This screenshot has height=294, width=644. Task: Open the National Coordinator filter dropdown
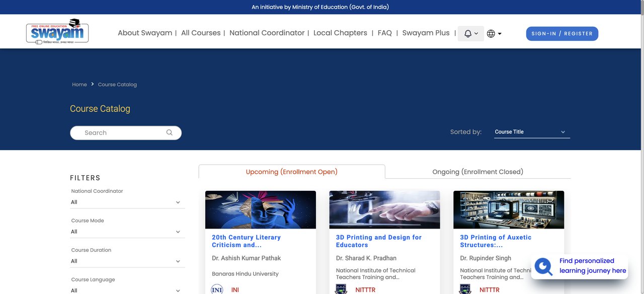tap(127, 202)
